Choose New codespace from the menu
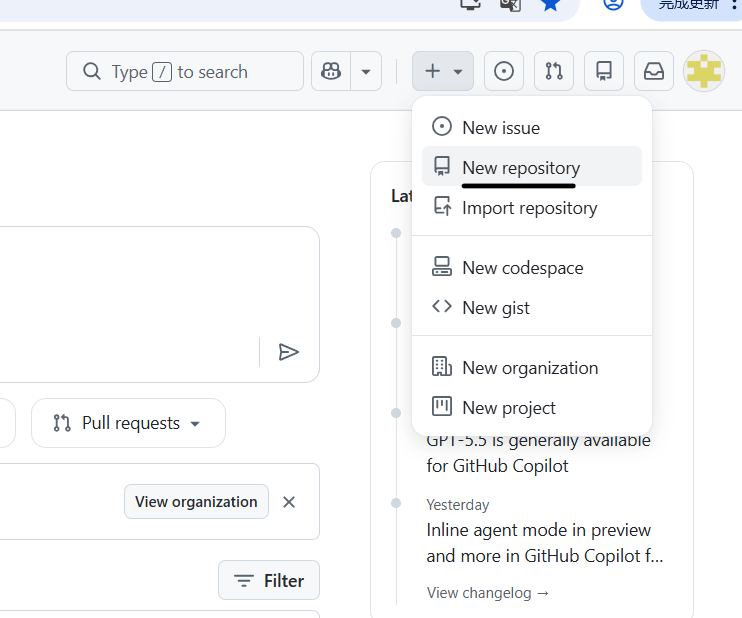 531,267
